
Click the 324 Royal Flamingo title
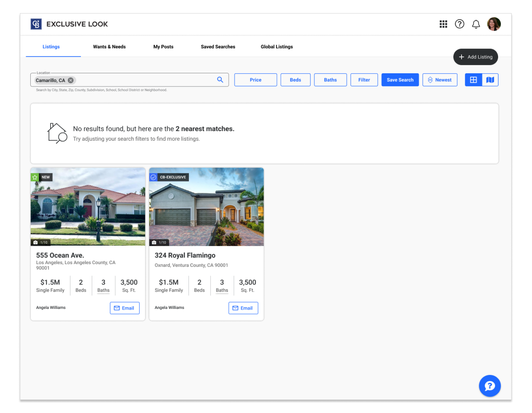(185, 256)
